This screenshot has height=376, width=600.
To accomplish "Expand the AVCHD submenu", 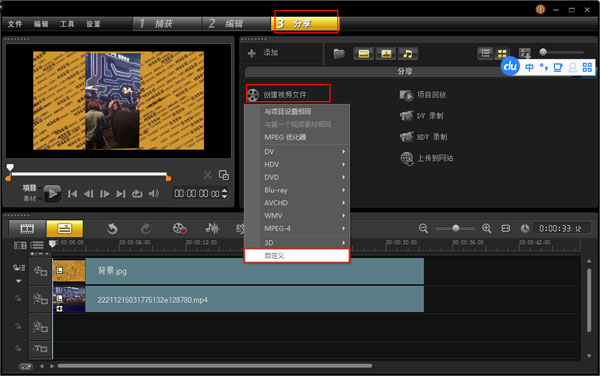I will (x=297, y=203).
